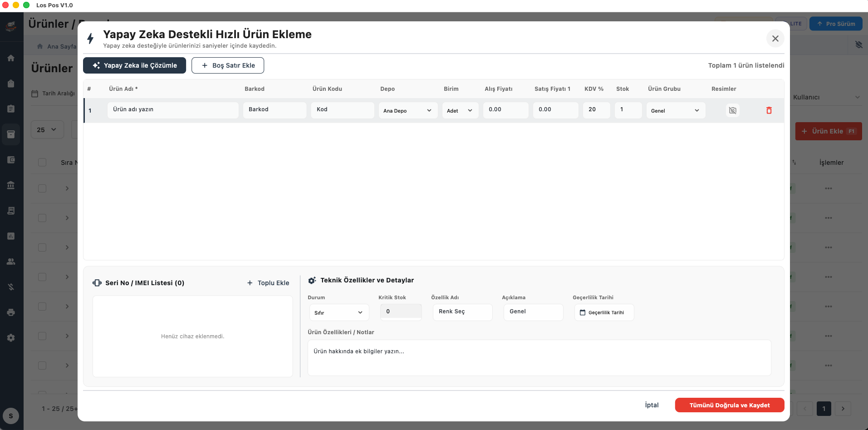Click the Ürün adı yazın input field
This screenshot has height=430, width=868.
tap(172, 110)
